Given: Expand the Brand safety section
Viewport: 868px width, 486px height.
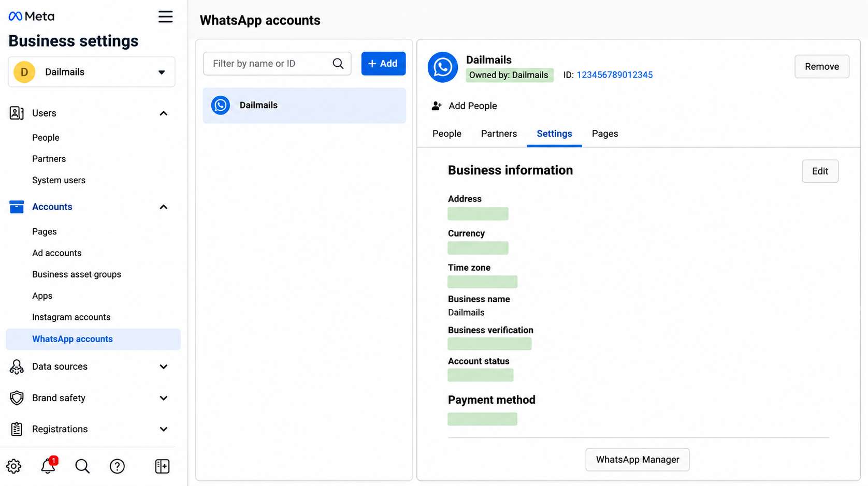Looking at the screenshot, I should click(x=164, y=398).
